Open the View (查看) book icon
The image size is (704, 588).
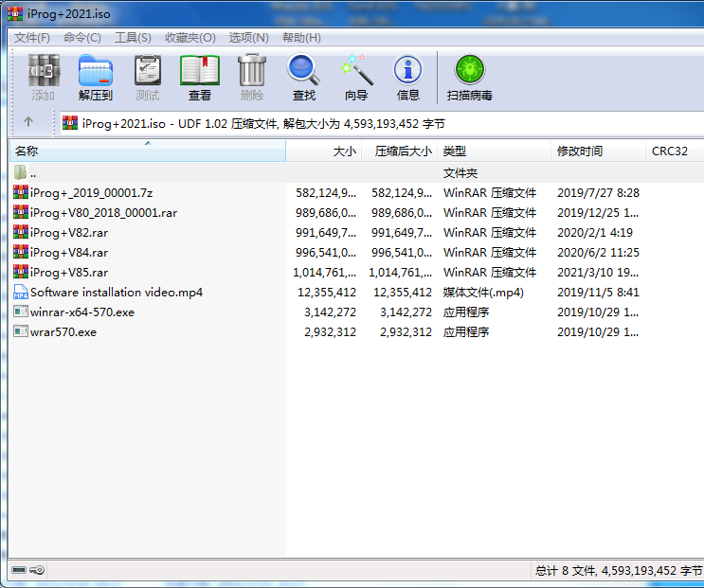(x=199, y=70)
